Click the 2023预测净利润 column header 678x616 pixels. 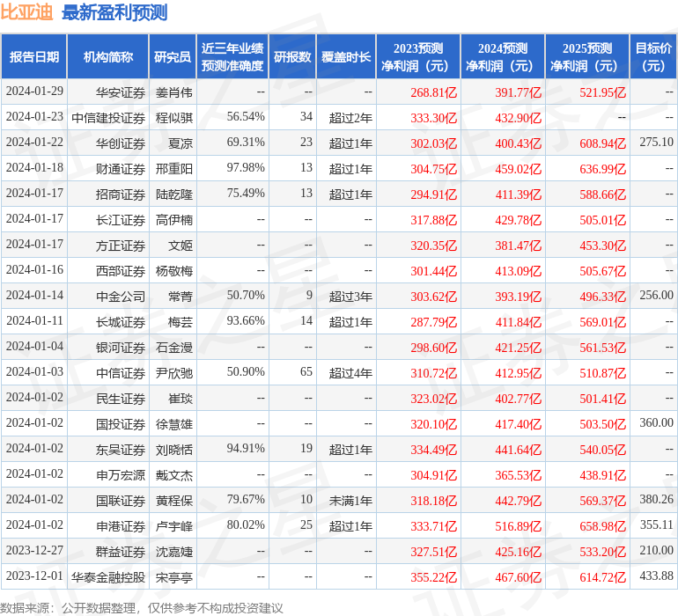pos(418,57)
